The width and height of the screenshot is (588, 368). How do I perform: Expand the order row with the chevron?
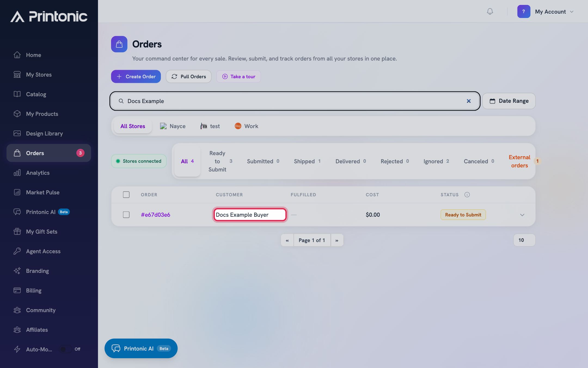[x=522, y=215]
